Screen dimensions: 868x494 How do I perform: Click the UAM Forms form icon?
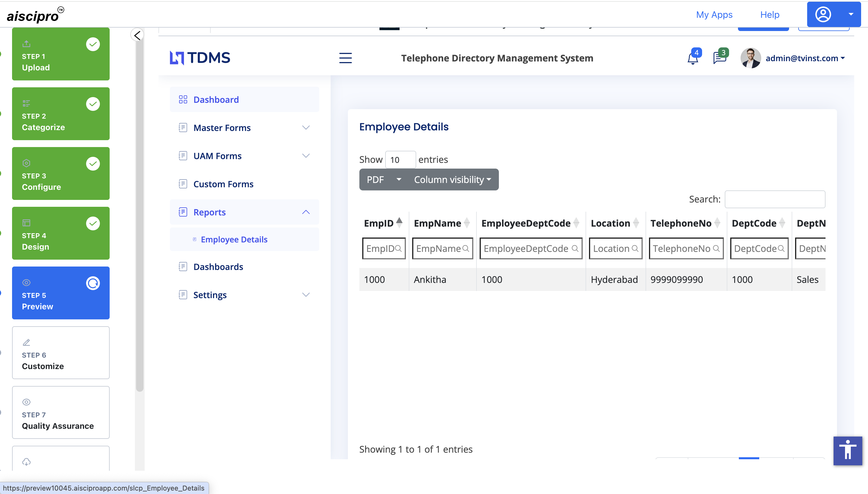pos(183,156)
